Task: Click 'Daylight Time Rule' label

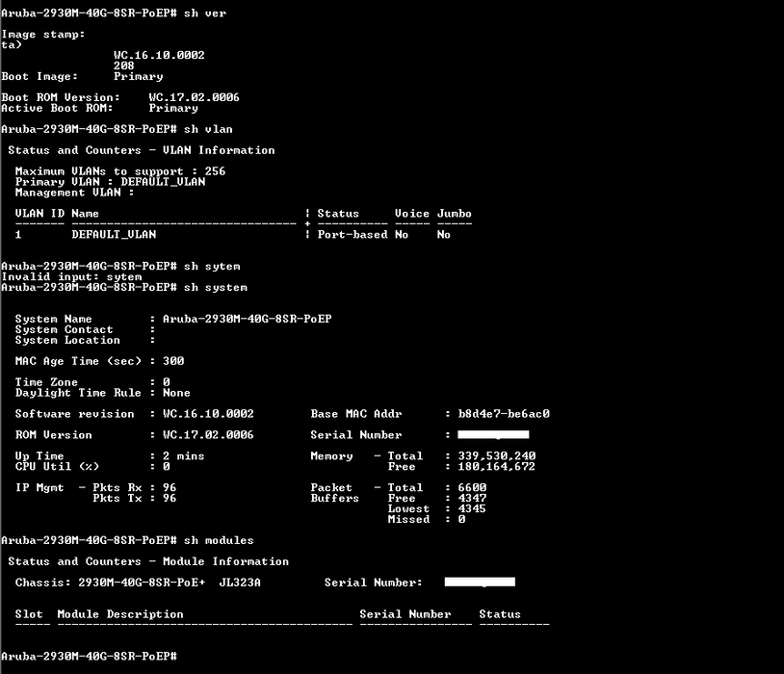Action: pos(78,393)
